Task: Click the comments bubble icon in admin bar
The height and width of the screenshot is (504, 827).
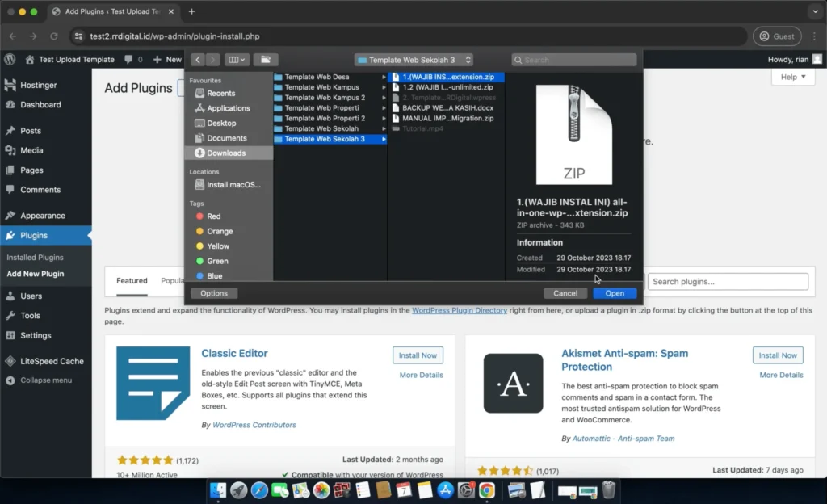Action: tap(128, 59)
